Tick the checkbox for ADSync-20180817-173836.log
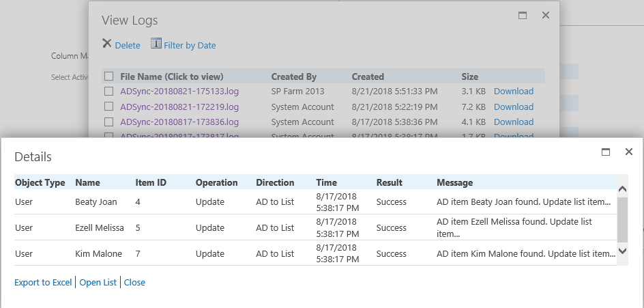 click(108, 122)
